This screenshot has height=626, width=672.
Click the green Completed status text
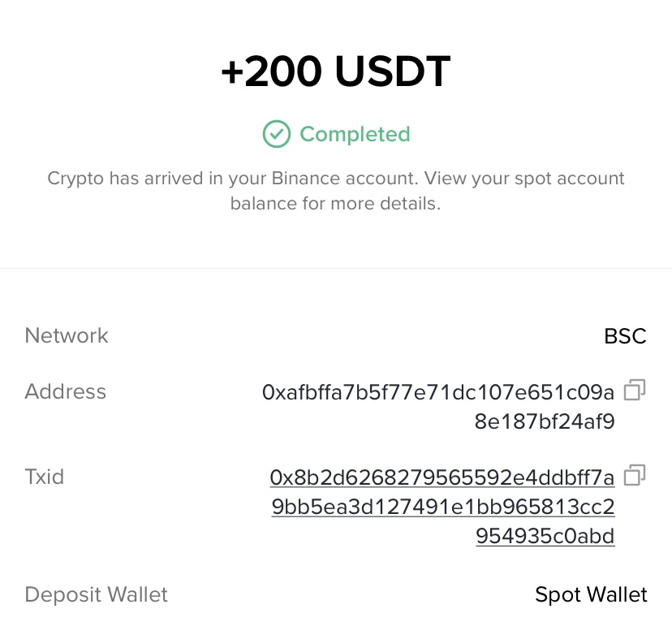[x=355, y=134]
